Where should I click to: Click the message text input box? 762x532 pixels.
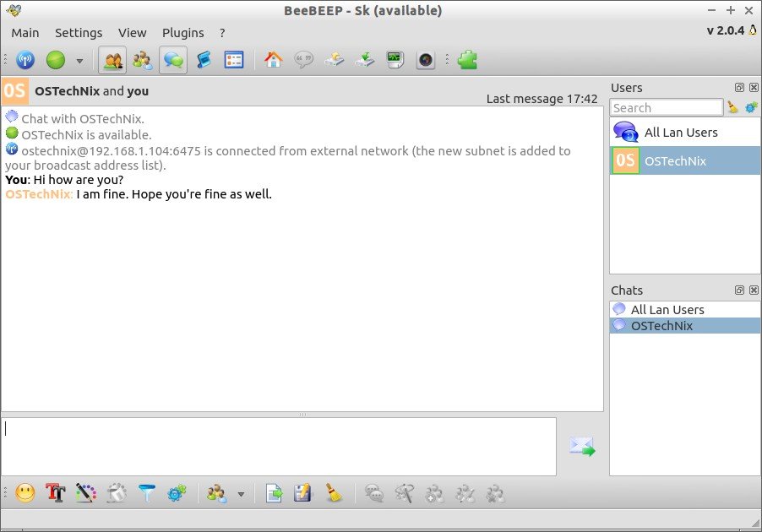[279, 447]
